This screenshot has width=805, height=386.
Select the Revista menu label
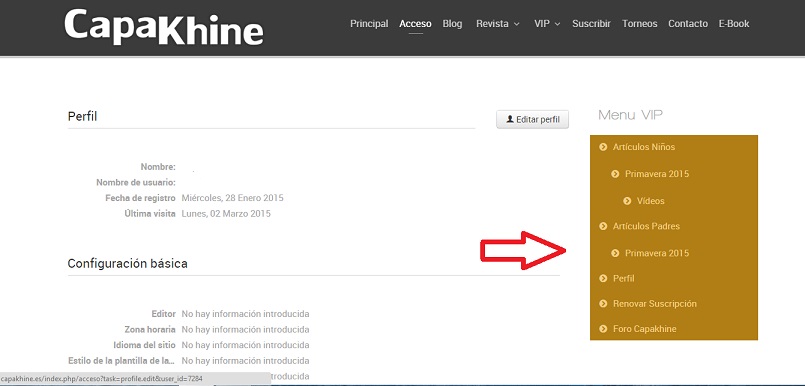pyautogui.click(x=492, y=24)
